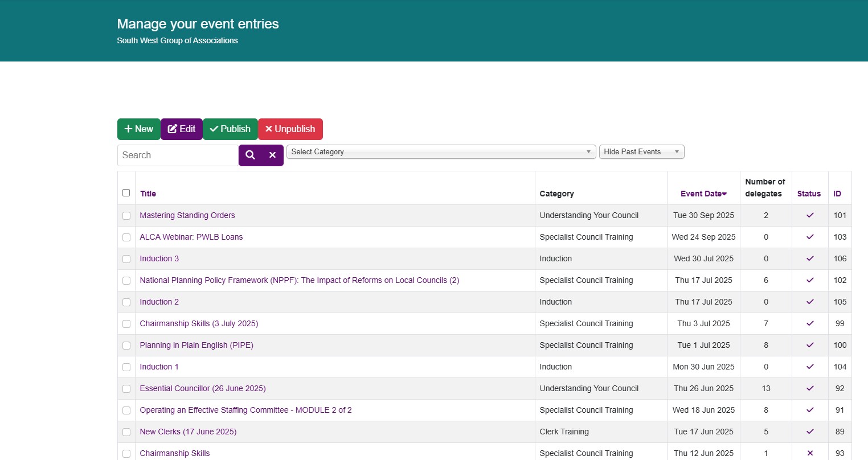
Task: Clear the search with the X icon
Action: coord(272,155)
